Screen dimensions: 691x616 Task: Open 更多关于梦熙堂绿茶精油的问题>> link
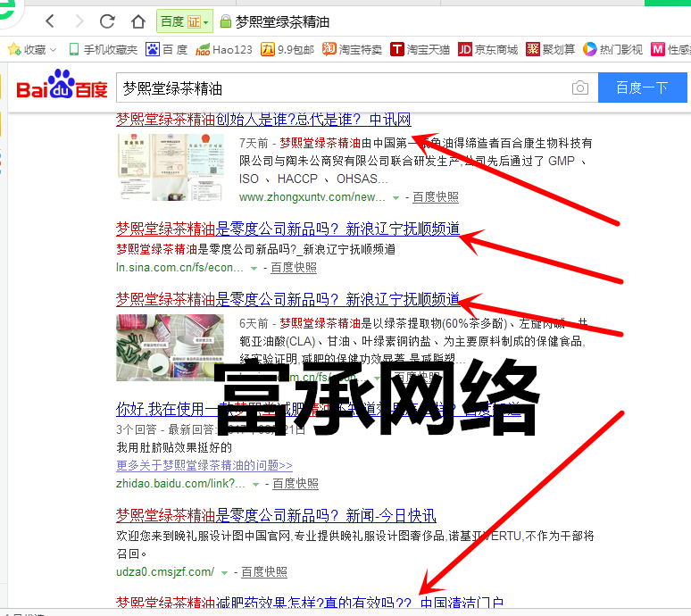click(204, 465)
